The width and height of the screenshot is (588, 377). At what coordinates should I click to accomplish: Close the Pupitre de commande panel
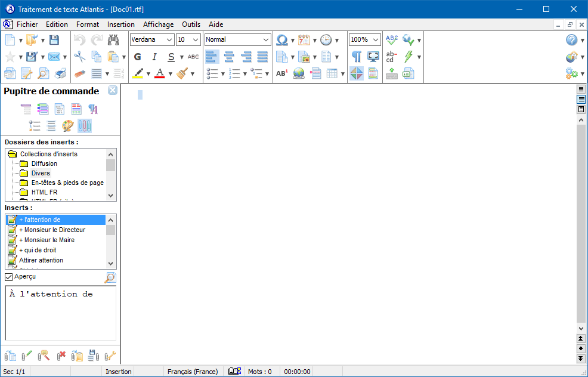point(113,91)
